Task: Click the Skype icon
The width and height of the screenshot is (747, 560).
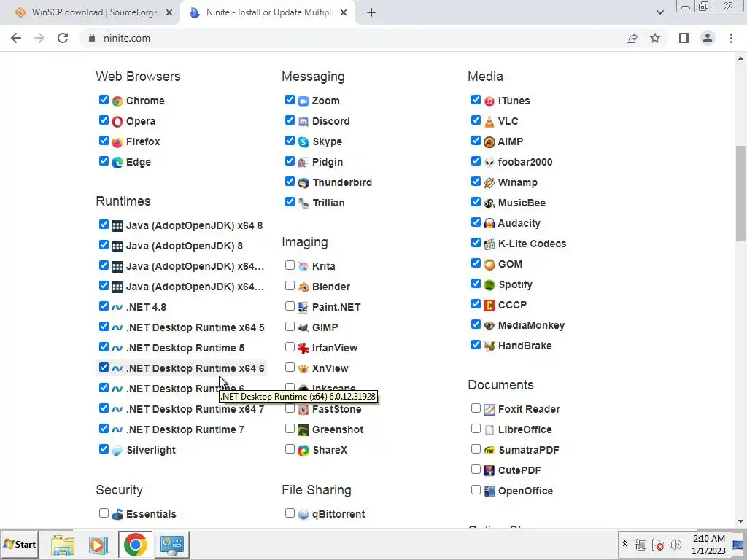Action: click(x=303, y=142)
